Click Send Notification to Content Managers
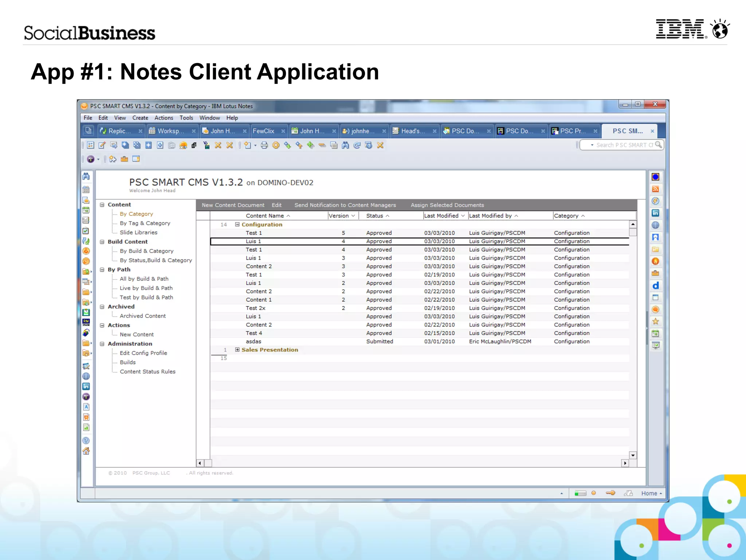The image size is (746, 560). pyautogui.click(x=345, y=205)
